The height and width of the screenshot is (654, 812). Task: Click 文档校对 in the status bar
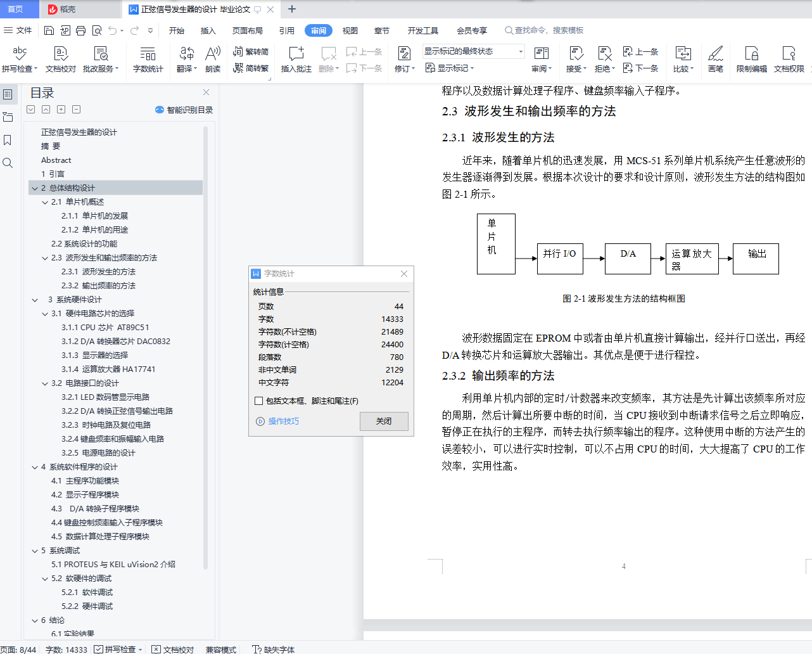tap(173, 649)
